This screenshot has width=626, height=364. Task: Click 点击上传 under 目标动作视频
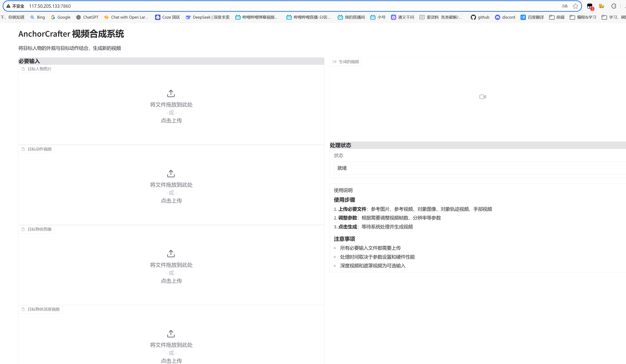coord(171,201)
